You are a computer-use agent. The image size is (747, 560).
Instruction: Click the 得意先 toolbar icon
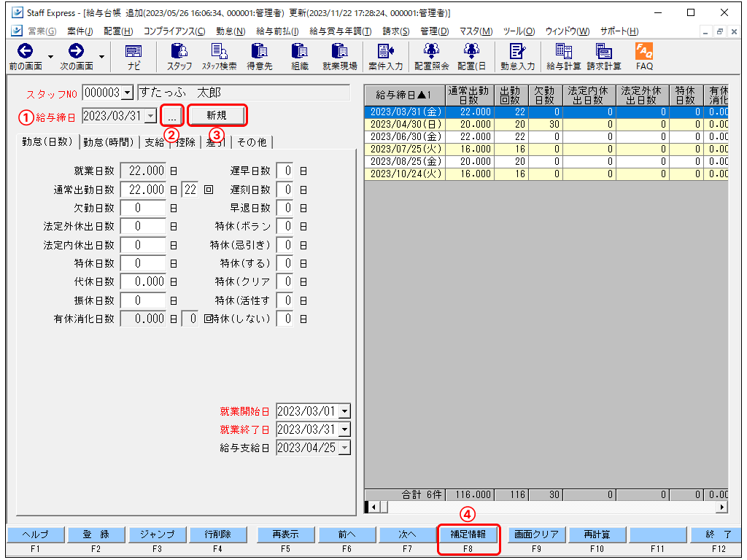point(259,56)
